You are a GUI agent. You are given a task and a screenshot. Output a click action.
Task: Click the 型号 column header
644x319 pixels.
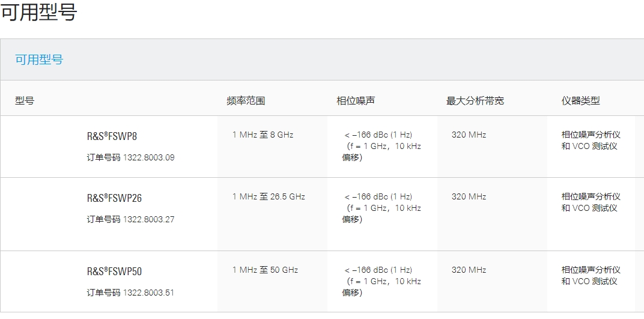tap(25, 100)
